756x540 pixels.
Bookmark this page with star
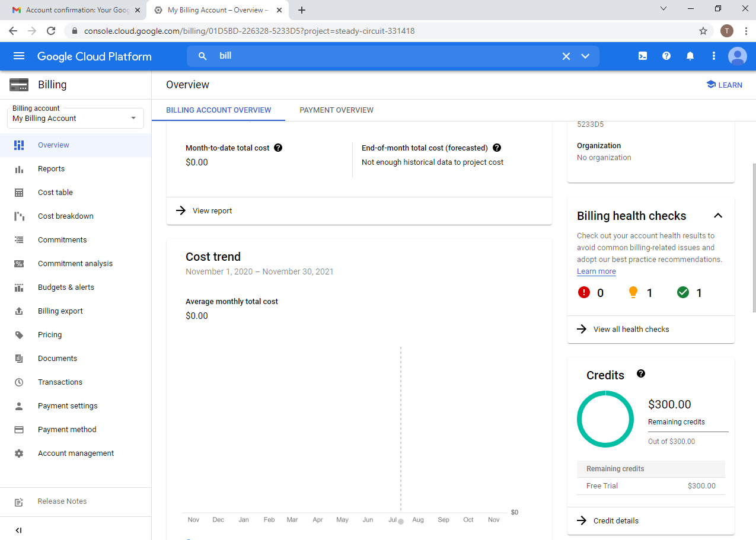(703, 31)
